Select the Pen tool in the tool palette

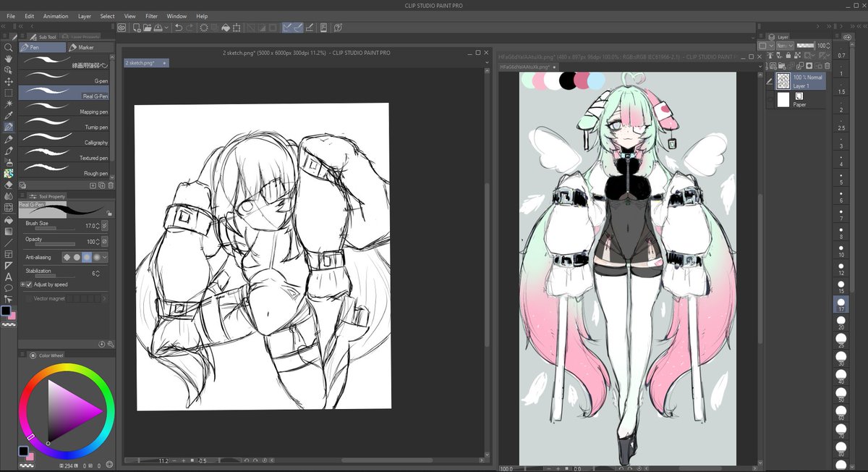8,127
